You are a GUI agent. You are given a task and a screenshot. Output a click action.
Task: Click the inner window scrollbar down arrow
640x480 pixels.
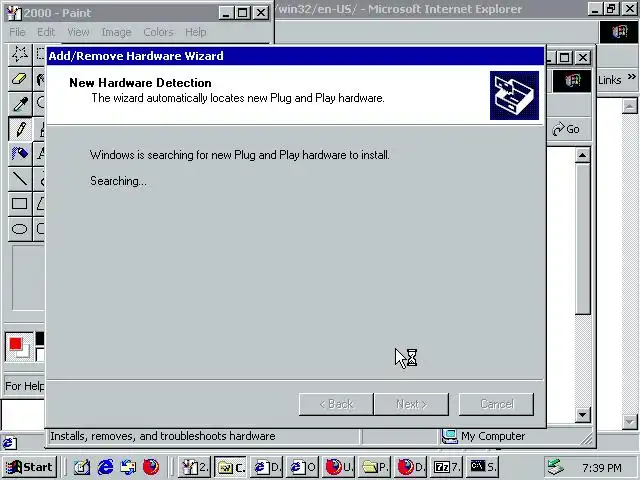point(582,415)
